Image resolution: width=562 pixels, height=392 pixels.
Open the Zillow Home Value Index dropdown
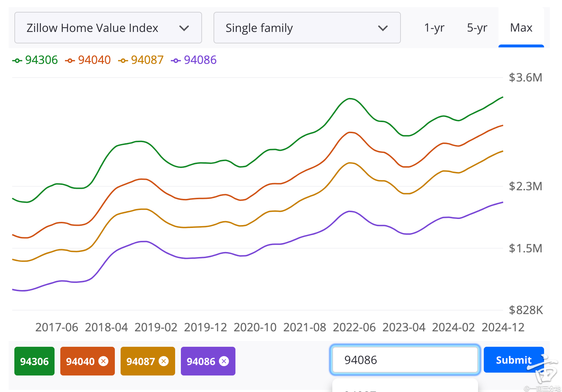coord(108,28)
